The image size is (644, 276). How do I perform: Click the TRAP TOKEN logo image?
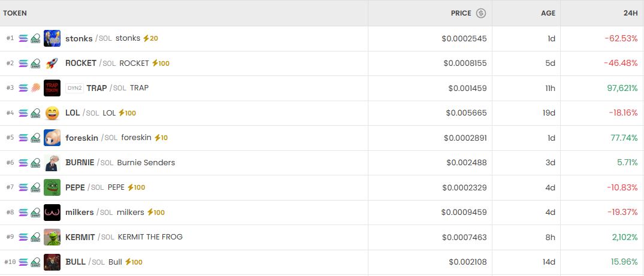coord(52,88)
